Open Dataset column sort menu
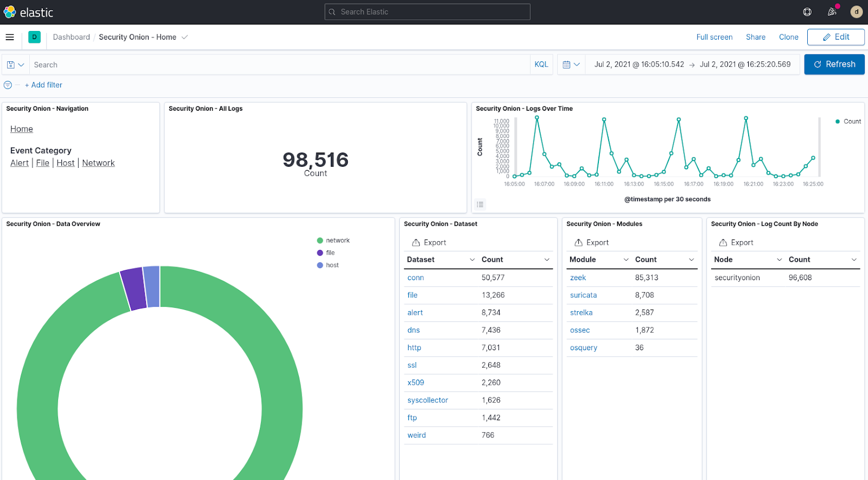The width and height of the screenshot is (868, 480). [x=472, y=260]
